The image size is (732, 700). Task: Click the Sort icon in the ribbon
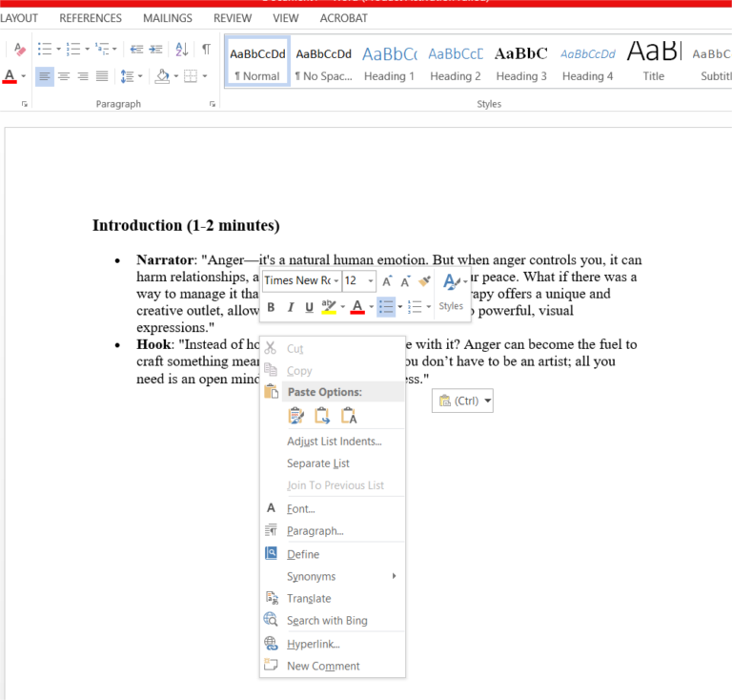(181, 50)
